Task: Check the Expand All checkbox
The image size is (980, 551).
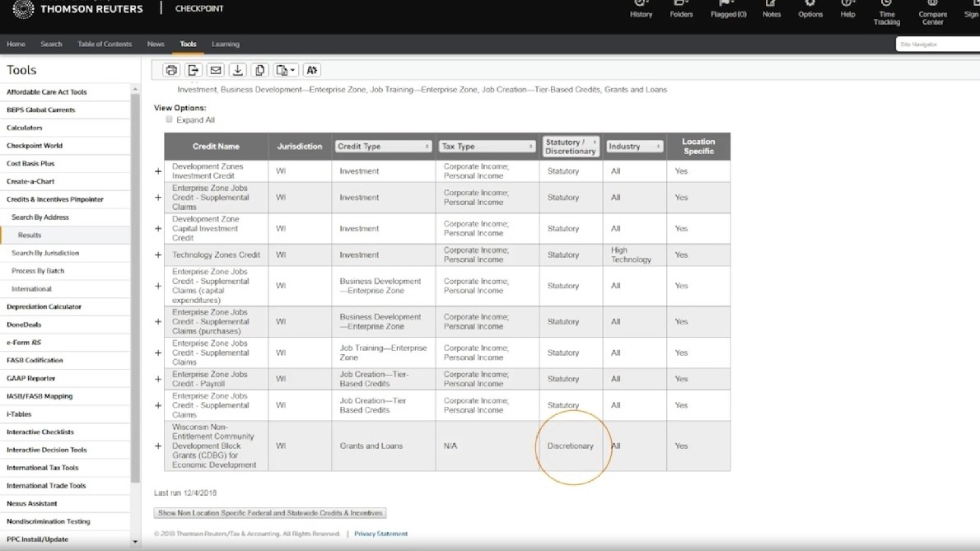Action: 170,119
